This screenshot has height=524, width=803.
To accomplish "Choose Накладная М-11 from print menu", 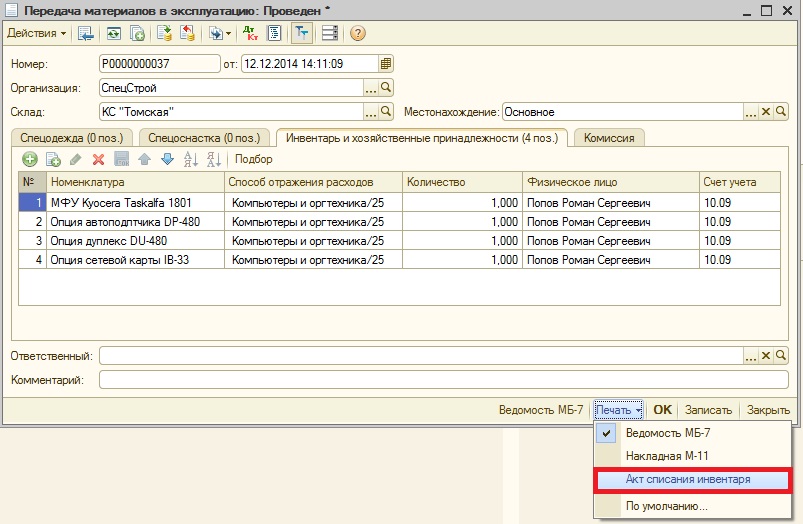I will [x=665, y=456].
